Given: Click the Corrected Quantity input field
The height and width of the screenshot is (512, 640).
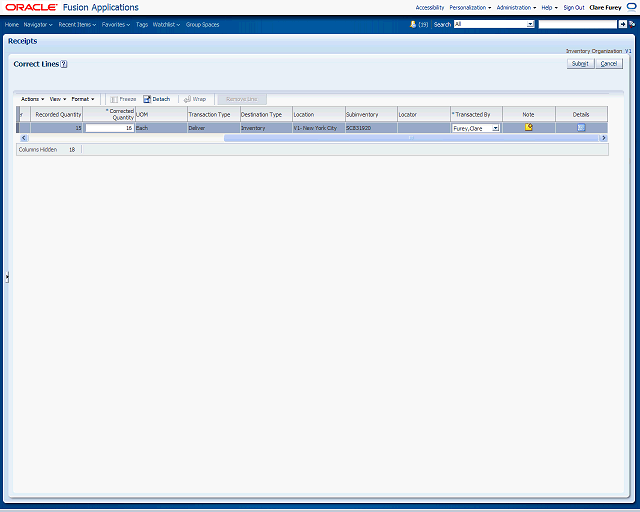Looking at the screenshot, I should pyautogui.click(x=109, y=128).
